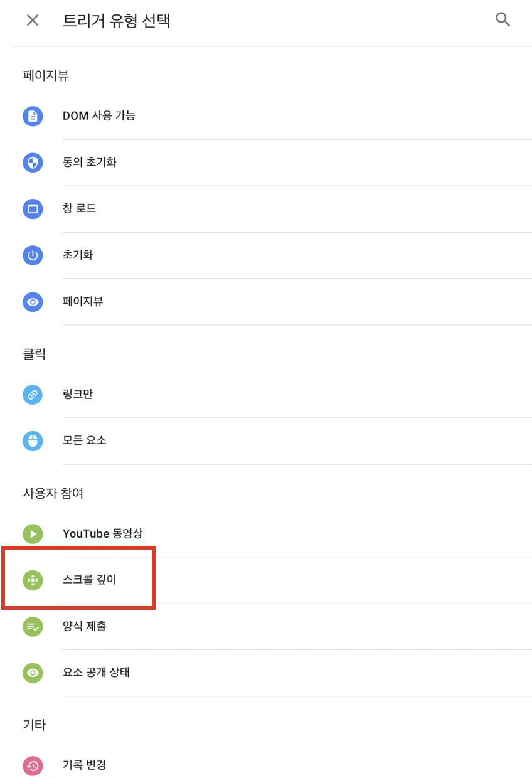This screenshot has width=532, height=778.
Task: Select the 스크롤 깊이 trigger type
Action: pyautogui.click(x=272, y=580)
